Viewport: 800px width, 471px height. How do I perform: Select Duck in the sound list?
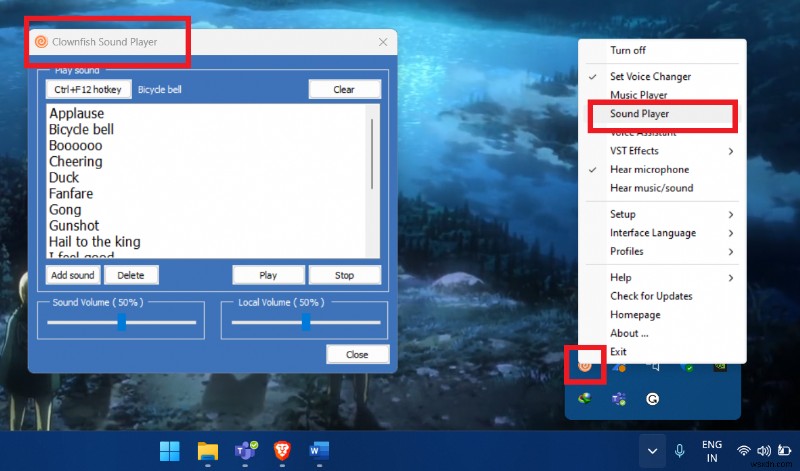[x=64, y=178]
